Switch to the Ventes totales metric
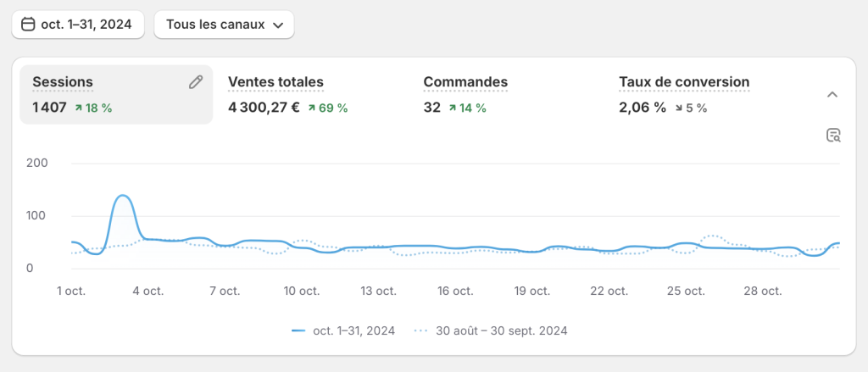This screenshot has width=868, height=372. 275,82
